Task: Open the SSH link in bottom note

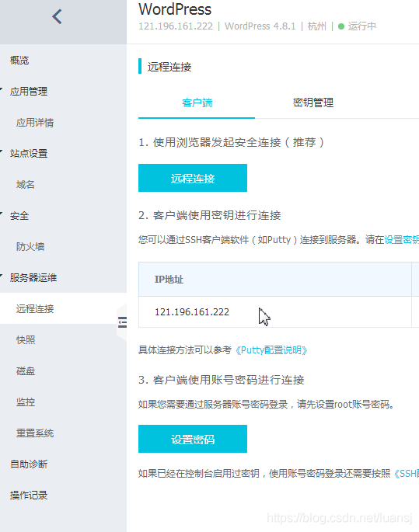Action: [406, 473]
